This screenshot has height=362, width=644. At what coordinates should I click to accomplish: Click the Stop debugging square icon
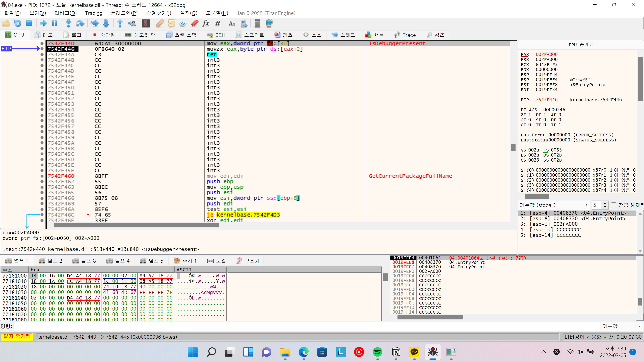(x=29, y=23)
